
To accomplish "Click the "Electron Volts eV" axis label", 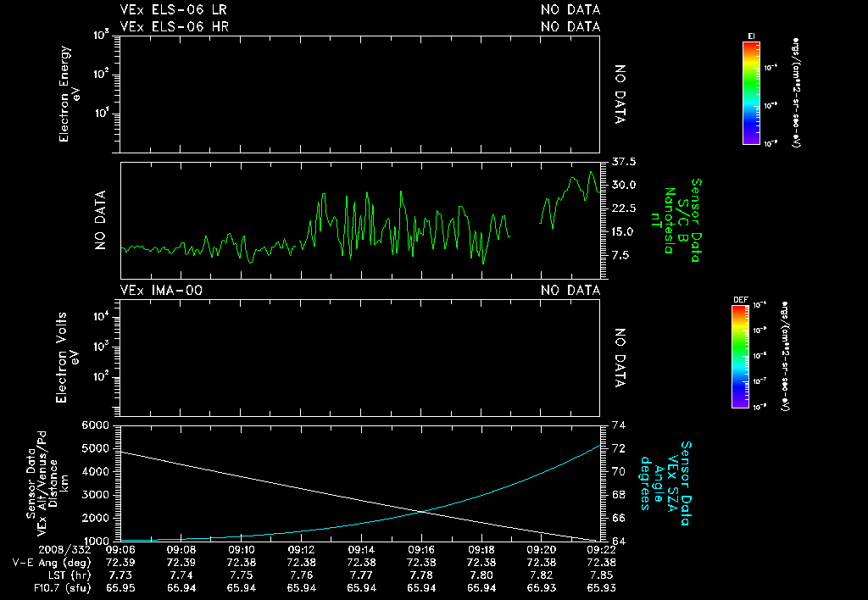I will 66,358.
